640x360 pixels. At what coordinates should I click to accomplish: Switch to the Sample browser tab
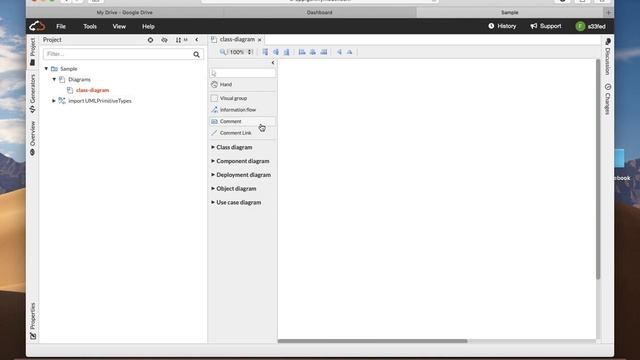click(510, 13)
